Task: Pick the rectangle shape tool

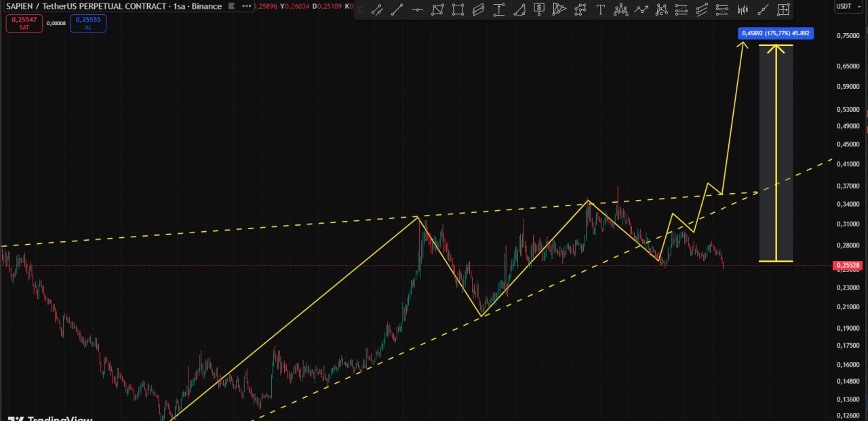Action: click(458, 9)
